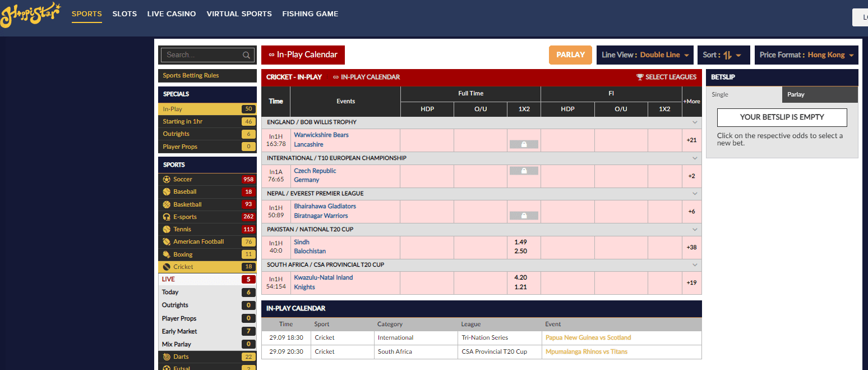The width and height of the screenshot is (868, 370).
Task: Click locked 1X2 odds for Biratnagar Warriors
Action: tap(524, 216)
